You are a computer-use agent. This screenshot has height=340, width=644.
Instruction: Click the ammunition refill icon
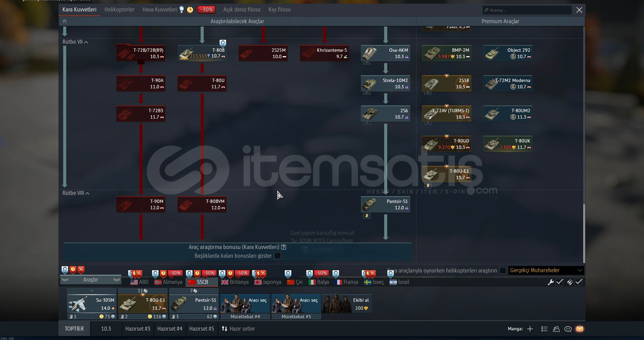(570, 282)
